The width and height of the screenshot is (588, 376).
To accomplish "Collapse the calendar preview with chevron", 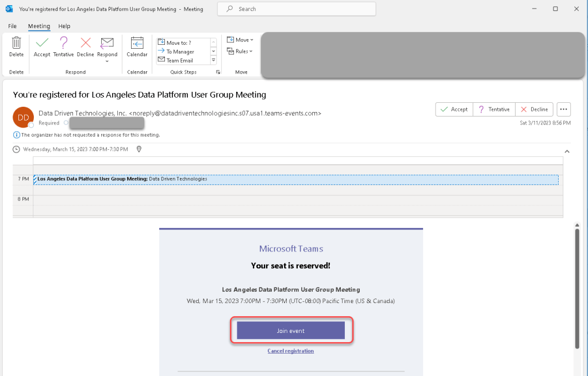I will (567, 151).
